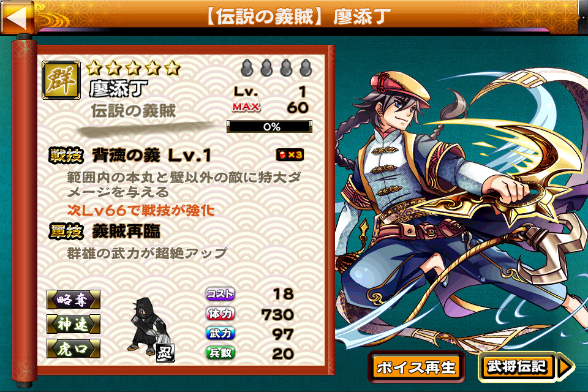Tap the 0% experience progress bar
The width and height of the screenshot is (588, 392).
point(269,127)
